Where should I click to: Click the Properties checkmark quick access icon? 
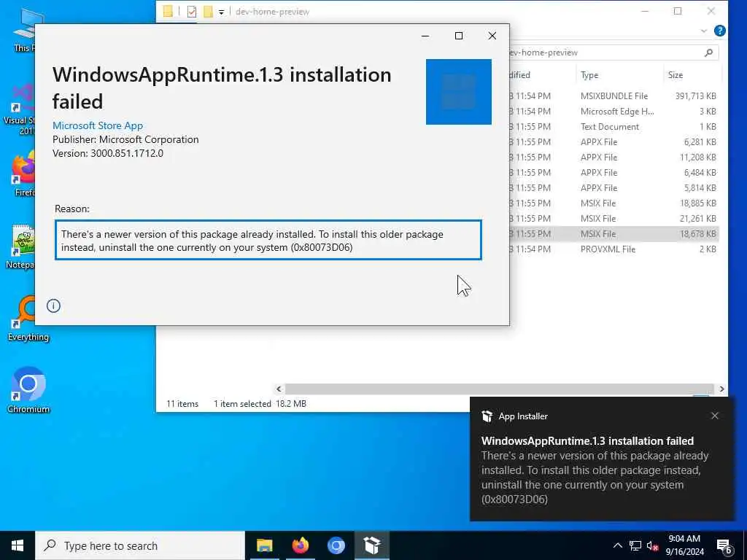(x=192, y=12)
